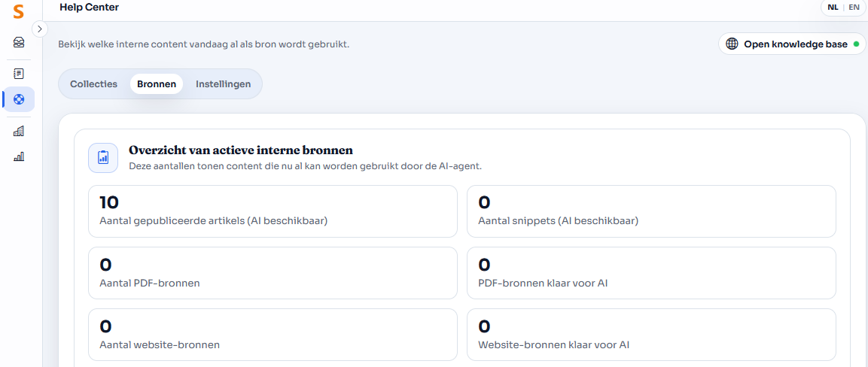Viewport: 868px width, 367px height.
Task: Switch to the Collecties tab
Action: point(93,84)
